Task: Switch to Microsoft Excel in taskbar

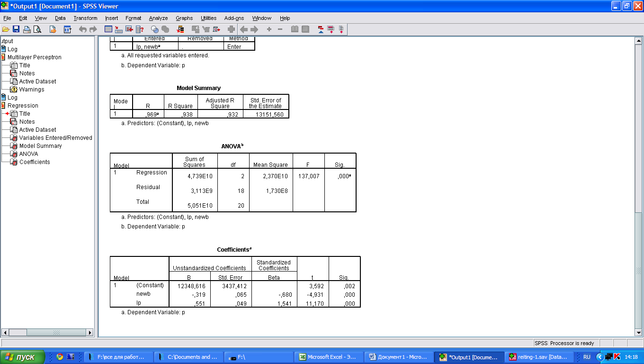Action: pos(328,357)
